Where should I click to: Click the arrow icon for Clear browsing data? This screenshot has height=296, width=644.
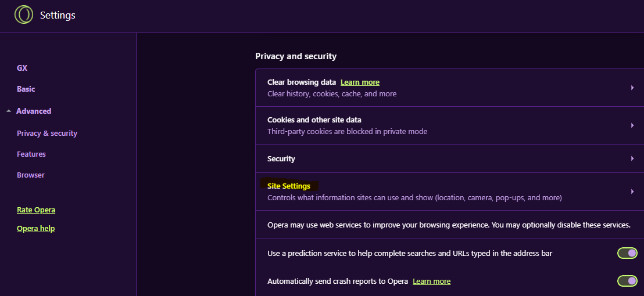point(632,88)
